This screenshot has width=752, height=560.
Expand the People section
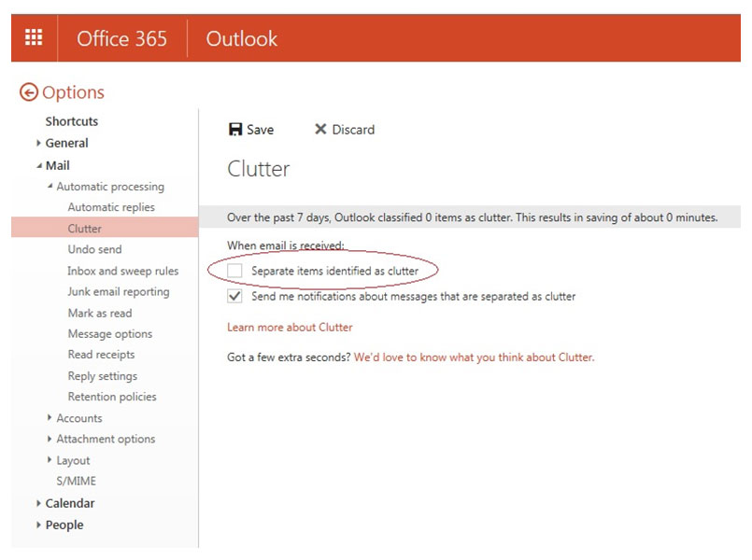coord(64,525)
